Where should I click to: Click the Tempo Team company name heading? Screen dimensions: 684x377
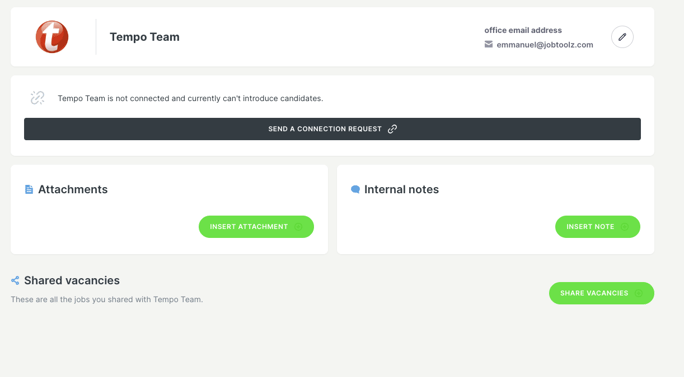pos(144,37)
